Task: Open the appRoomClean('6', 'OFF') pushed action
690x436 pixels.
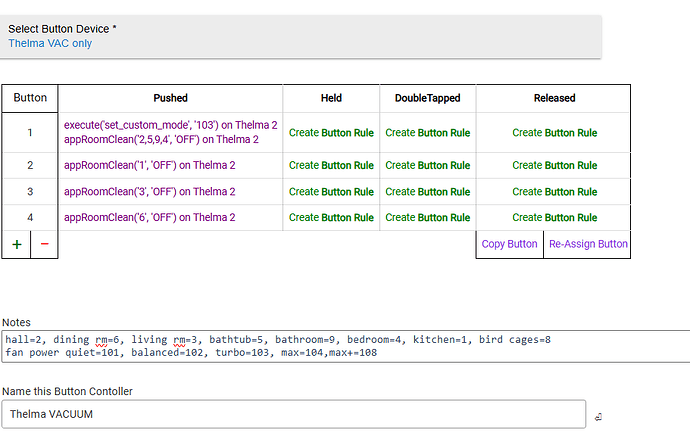Action: coord(149,217)
